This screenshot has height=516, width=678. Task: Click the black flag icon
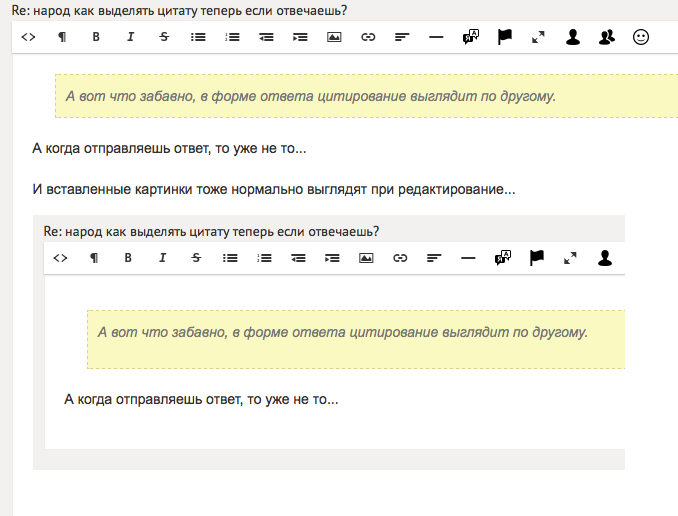point(505,37)
